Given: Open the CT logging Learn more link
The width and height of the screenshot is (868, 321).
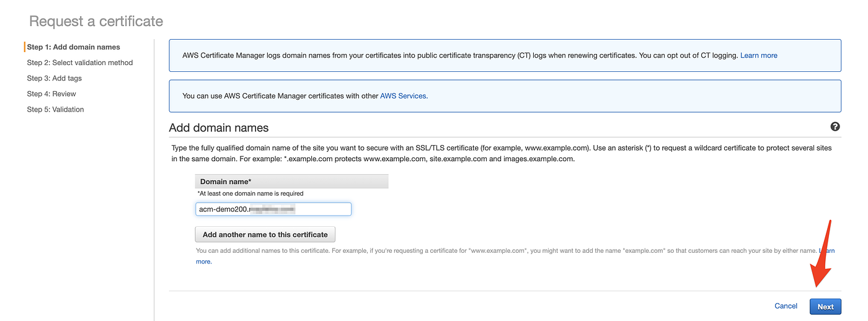Looking at the screenshot, I should click(x=759, y=55).
